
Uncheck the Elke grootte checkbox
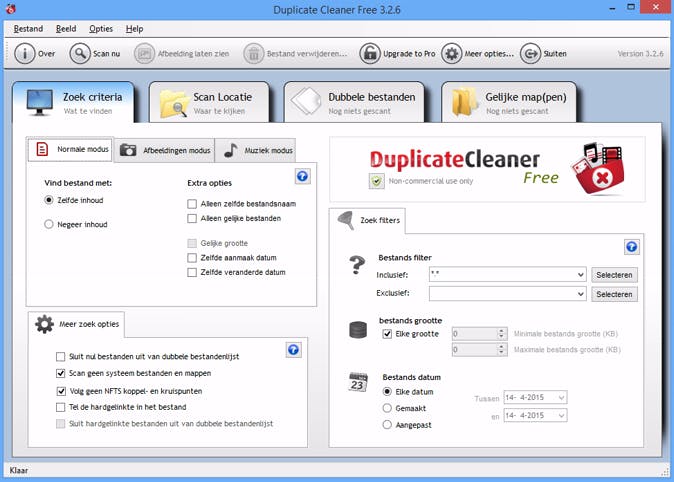[x=387, y=334]
